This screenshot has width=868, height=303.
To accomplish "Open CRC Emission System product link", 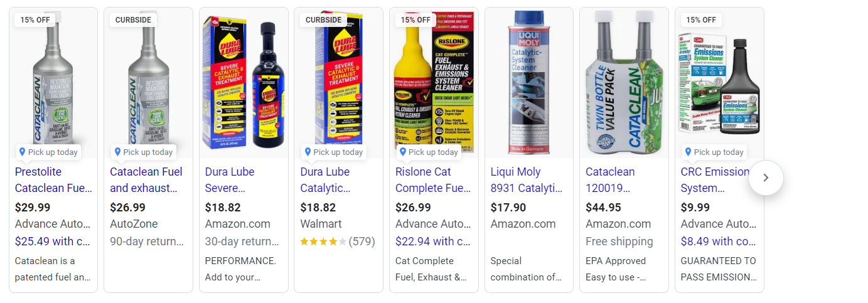I will pos(715,179).
